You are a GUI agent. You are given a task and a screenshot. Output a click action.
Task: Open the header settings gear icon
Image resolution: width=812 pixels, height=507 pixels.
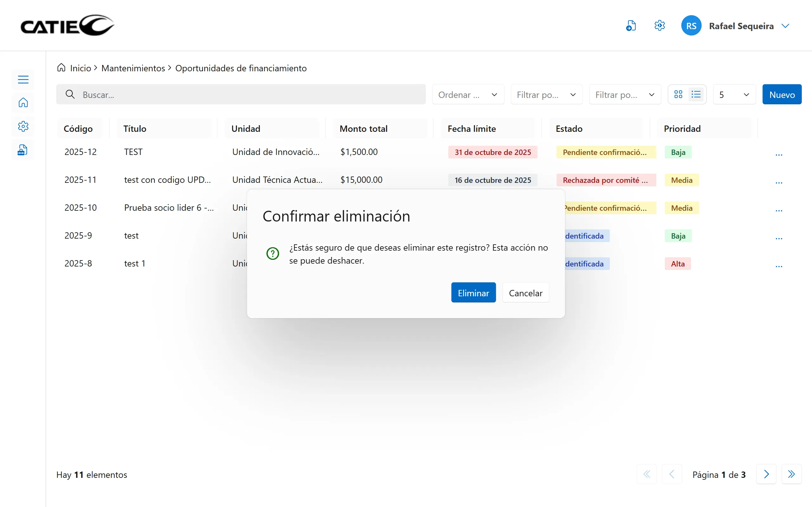pos(659,26)
